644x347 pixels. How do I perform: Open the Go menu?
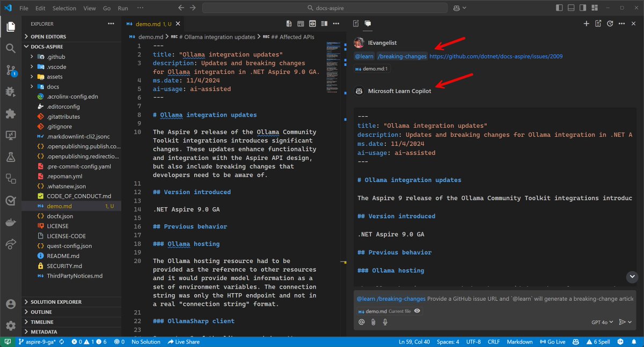coord(107,8)
